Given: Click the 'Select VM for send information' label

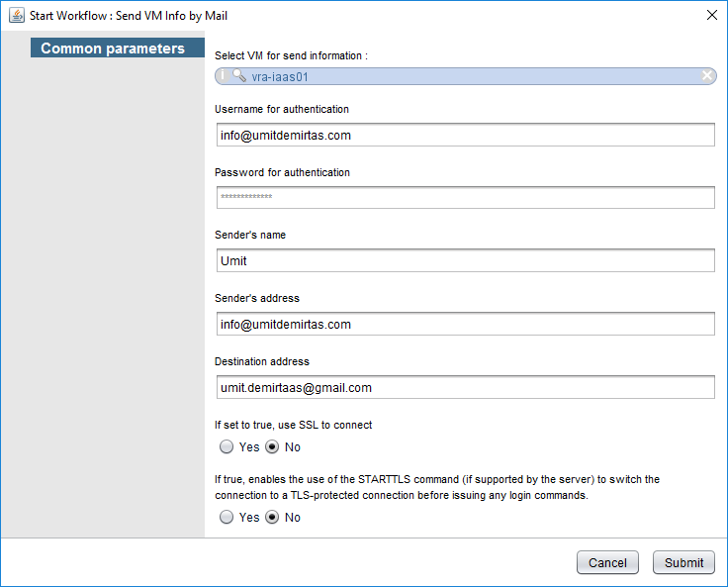Looking at the screenshot, I should point(291,55).
